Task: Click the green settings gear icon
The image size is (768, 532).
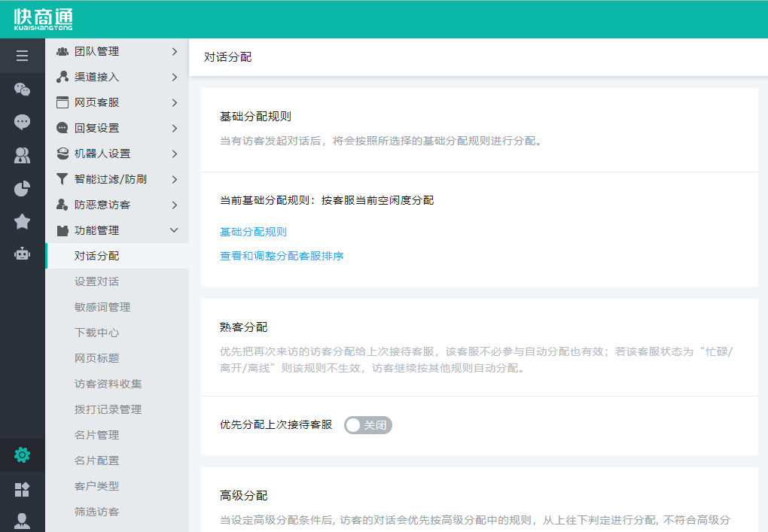Action: pos(22,454)
